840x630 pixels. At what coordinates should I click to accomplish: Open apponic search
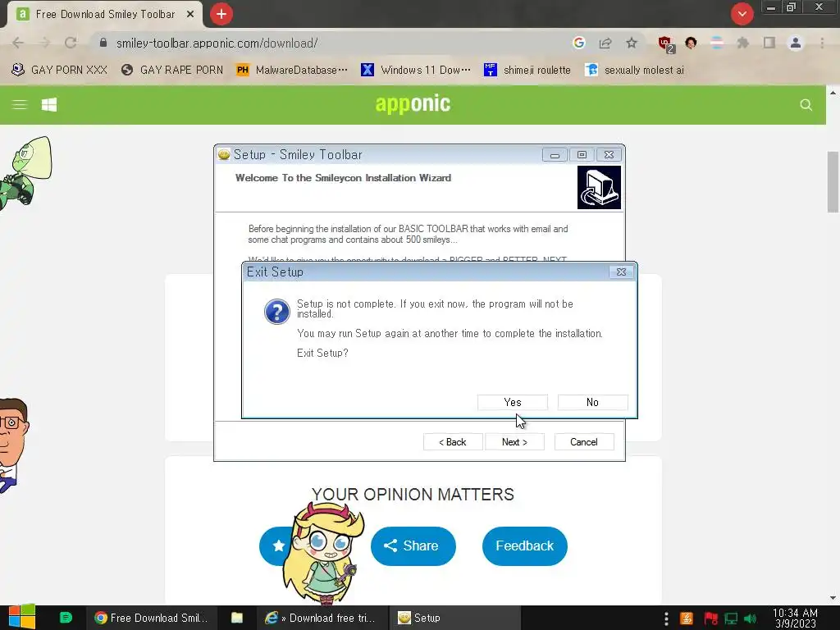[x=806, y=105]
